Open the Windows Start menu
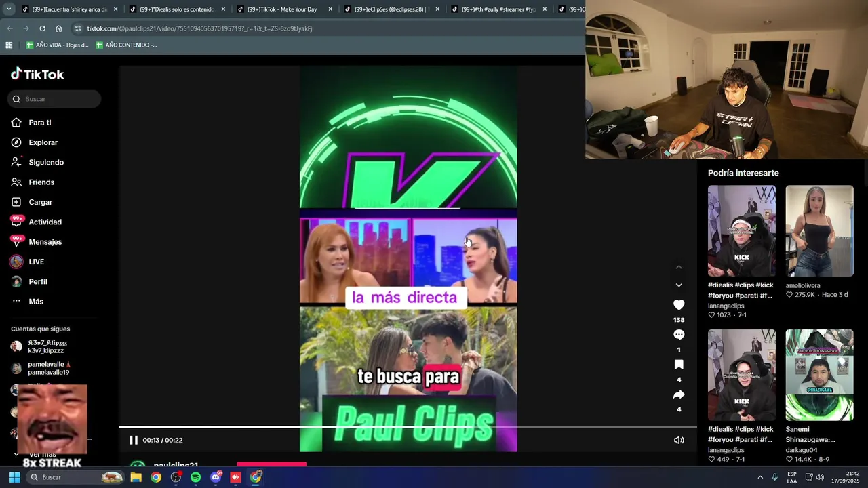868x488 pixels. tap(14, 477)
